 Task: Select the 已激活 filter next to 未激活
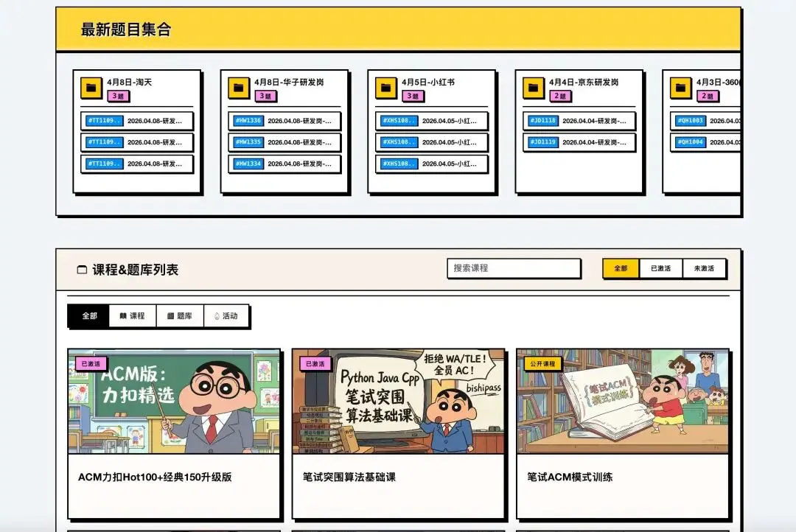click(661, 268)
